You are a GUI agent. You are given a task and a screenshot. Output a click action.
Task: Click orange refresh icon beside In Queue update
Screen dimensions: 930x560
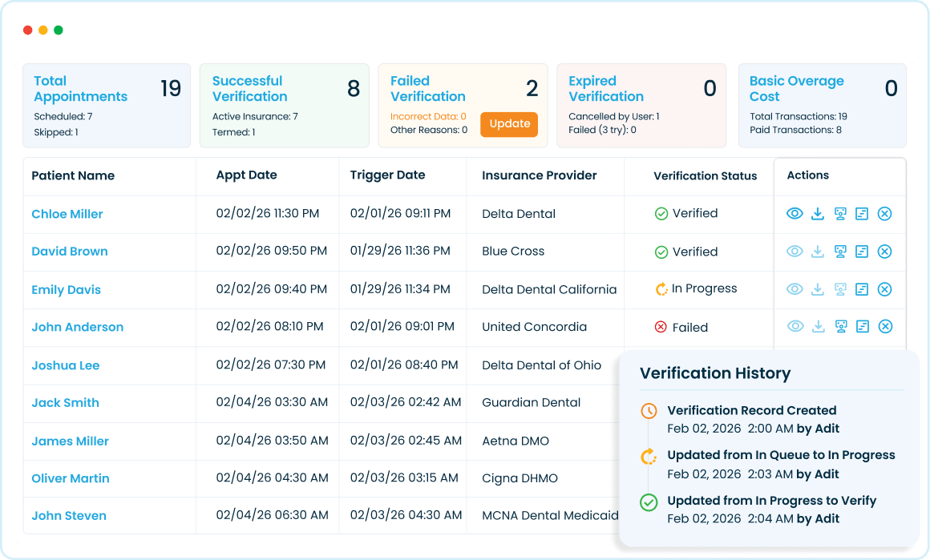pos(649,457)
